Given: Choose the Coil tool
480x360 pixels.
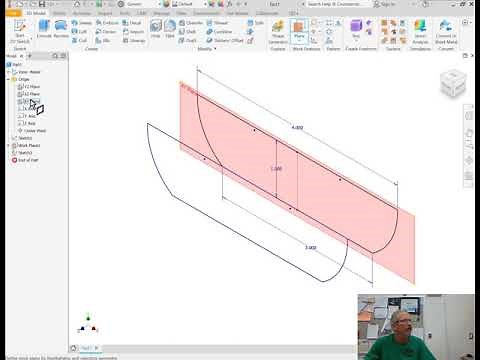Looking at the screenshot, I should [79, 40].
